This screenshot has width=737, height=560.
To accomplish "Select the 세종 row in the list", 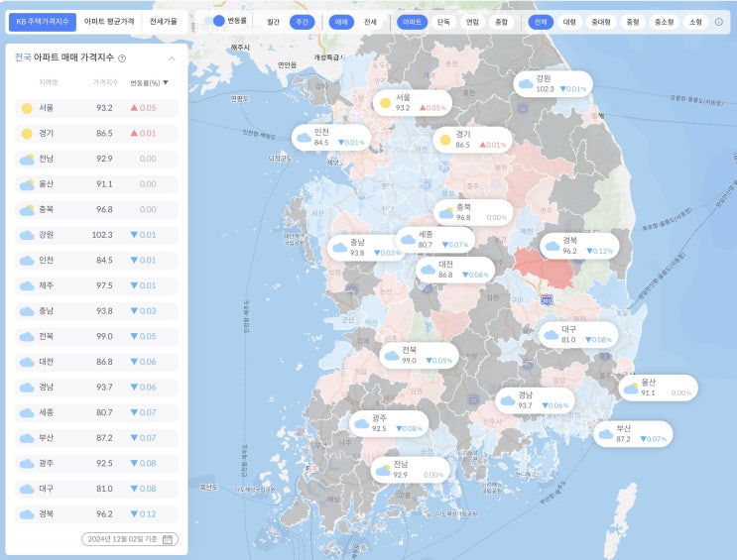I will click(97, 412).
